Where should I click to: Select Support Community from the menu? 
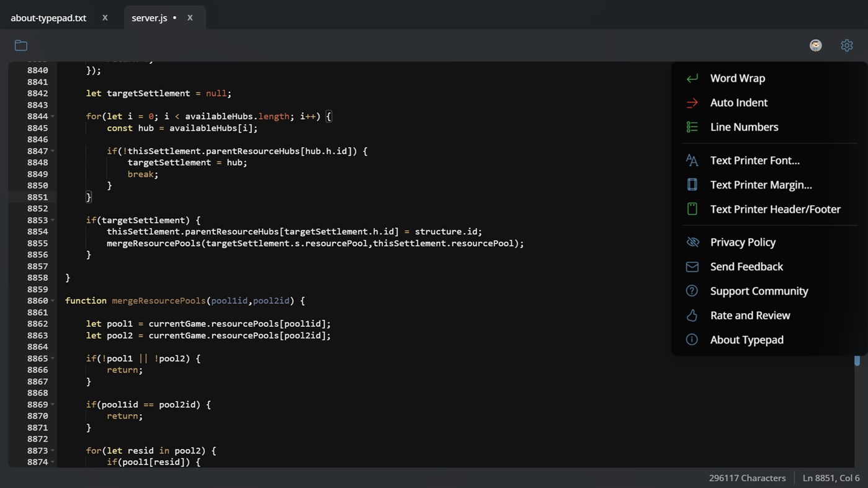pyautogui.click(x=759, y=291)
